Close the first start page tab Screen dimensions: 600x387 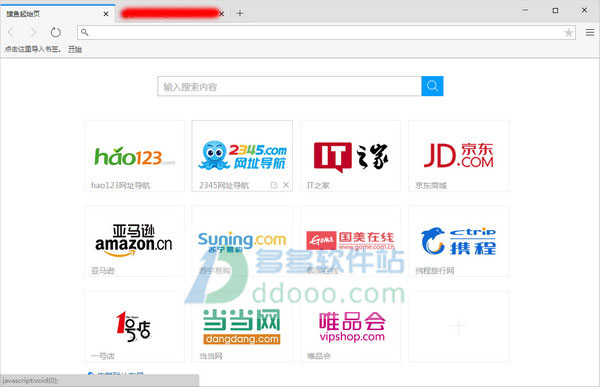[x=106, y=14]
